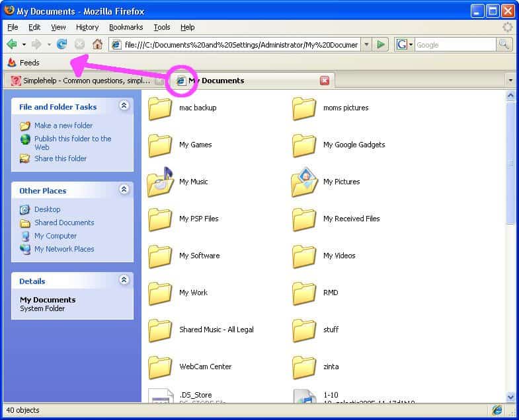
Task: Collapse the File and Folder Tasks panel
Action: (124, 106)
